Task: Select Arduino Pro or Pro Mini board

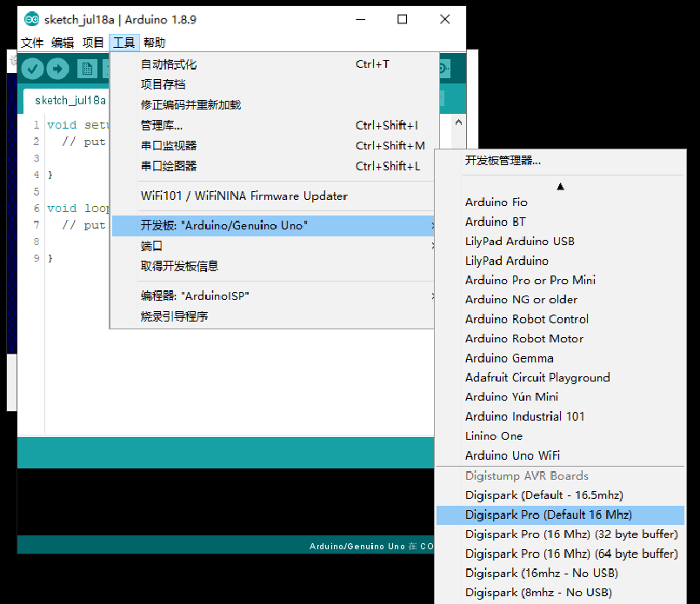Action: pos(560,280)
